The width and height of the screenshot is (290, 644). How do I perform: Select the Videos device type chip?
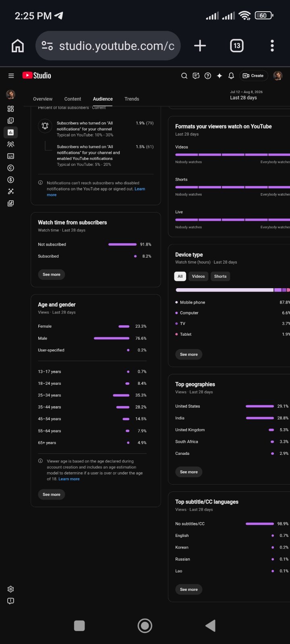[x=198, y=276]
